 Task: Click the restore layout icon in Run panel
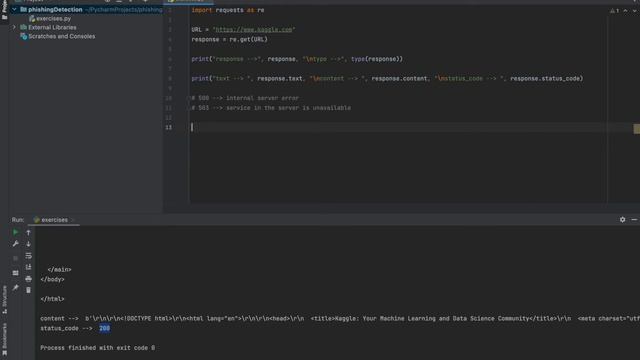16,273
